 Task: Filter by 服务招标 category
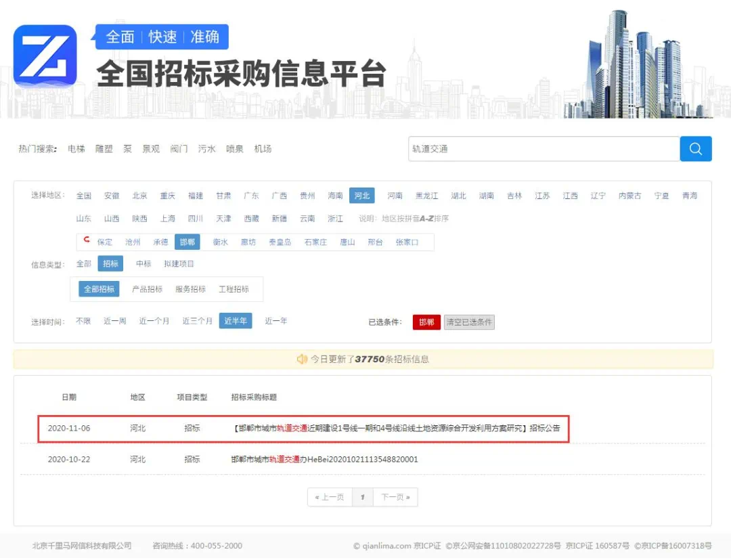tap(190, 289)
